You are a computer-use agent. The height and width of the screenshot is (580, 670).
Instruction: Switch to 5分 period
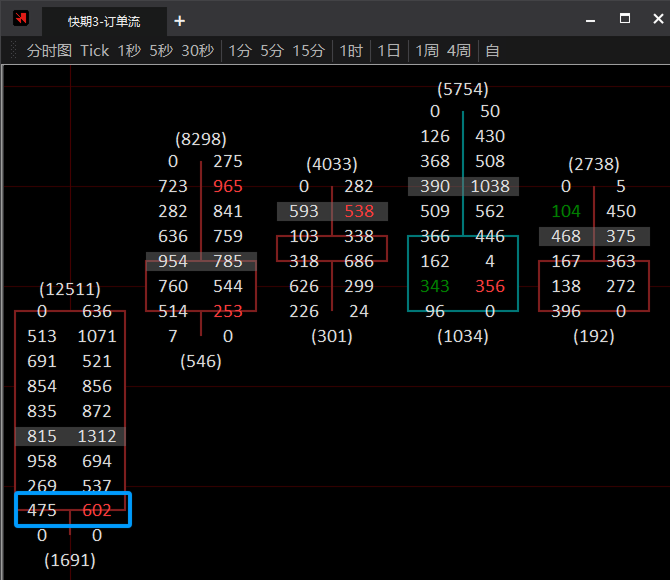click(272, 50)
